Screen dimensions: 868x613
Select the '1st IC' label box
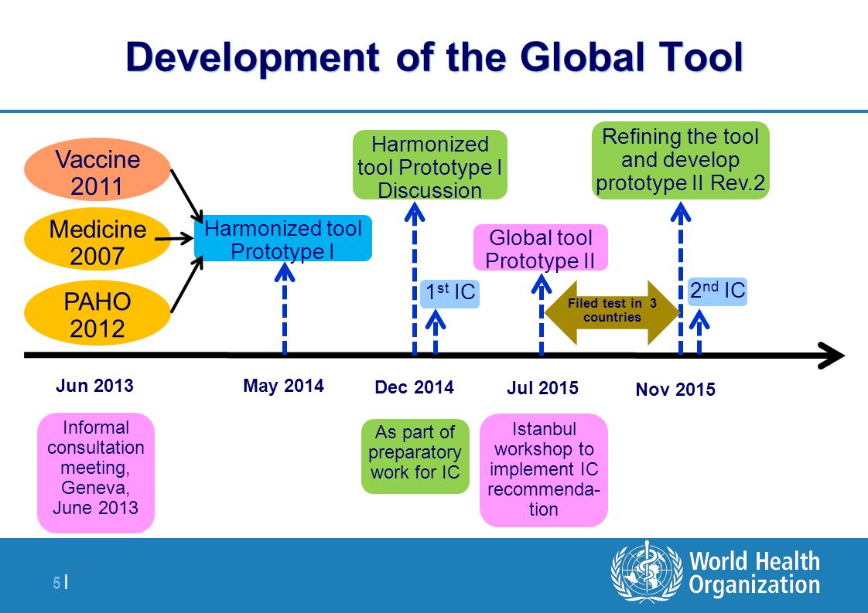tap(449, 293)
